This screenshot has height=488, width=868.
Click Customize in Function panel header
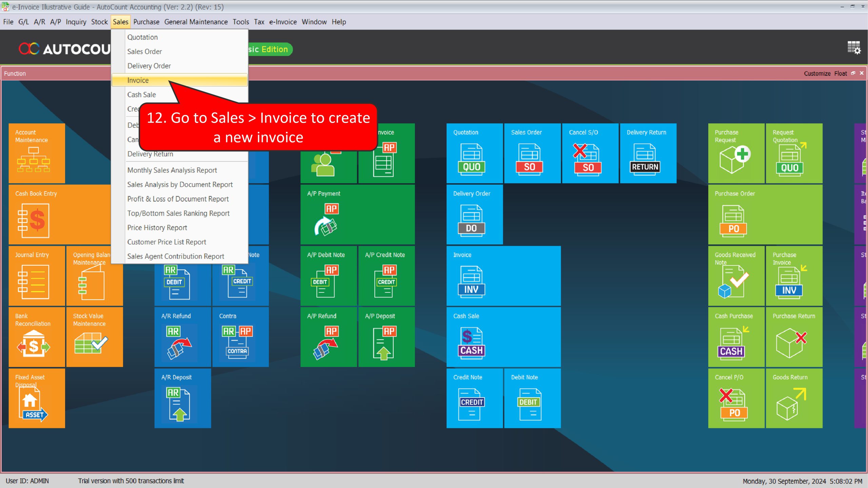[817, 74]
